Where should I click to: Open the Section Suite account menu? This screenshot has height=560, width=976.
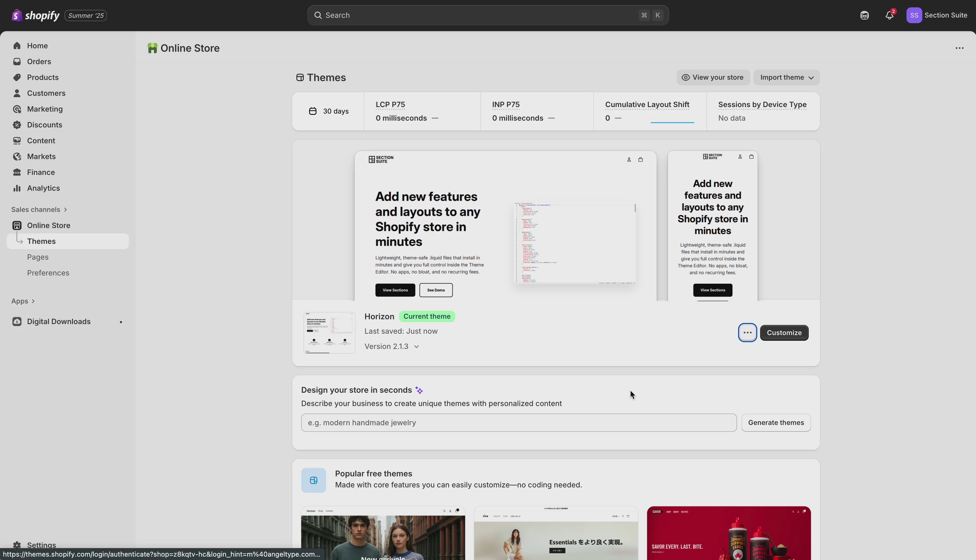point(937,15)
